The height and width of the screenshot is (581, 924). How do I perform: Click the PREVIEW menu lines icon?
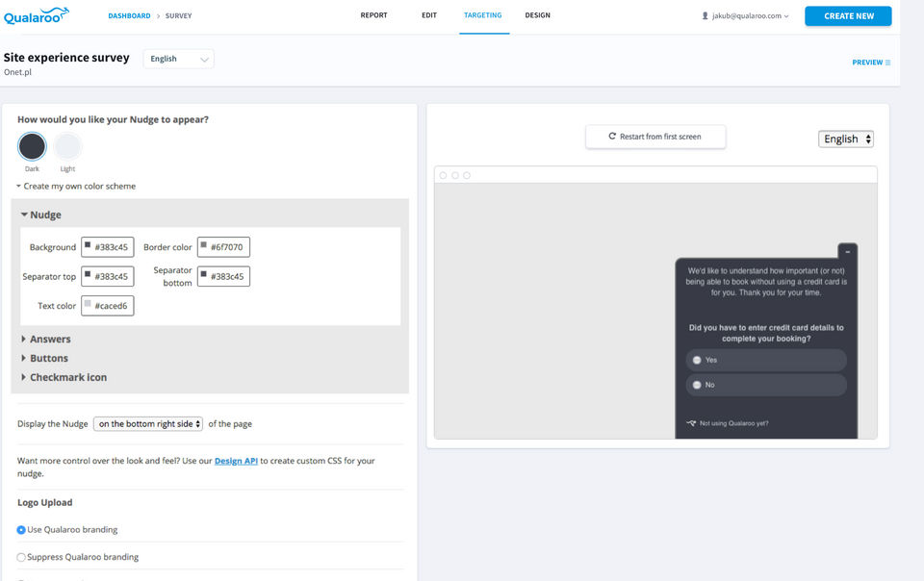tap(887, 63)
